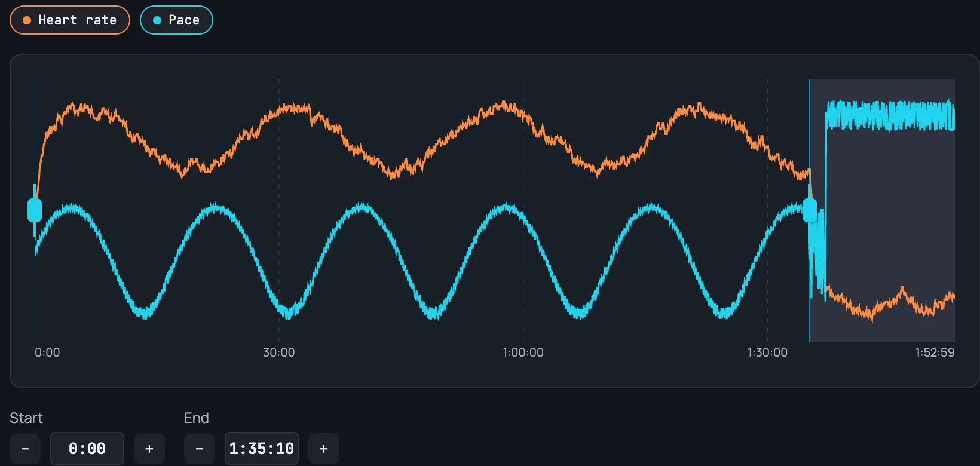Image resolution: width=980 pixels, height=466 pixels.
Task: Click the end trim handle on the chart
Action: 810,210
